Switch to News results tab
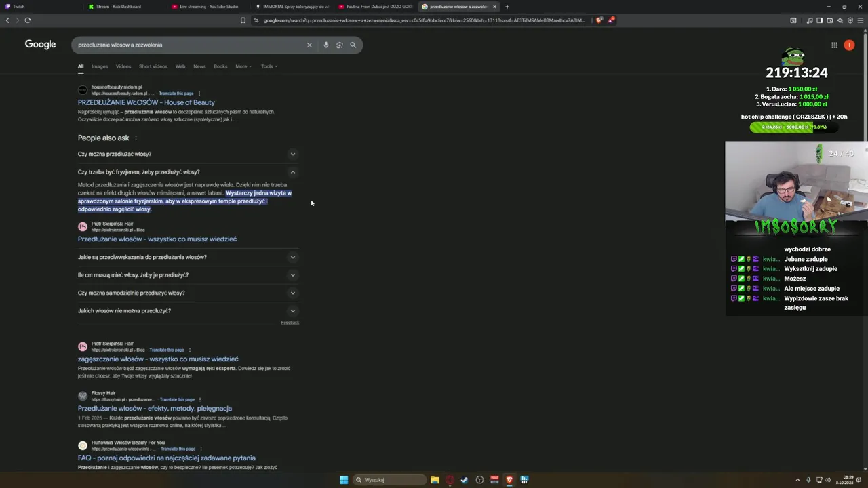Image resolution: width=868 pixels, height=488 pixels. point(199,66)
